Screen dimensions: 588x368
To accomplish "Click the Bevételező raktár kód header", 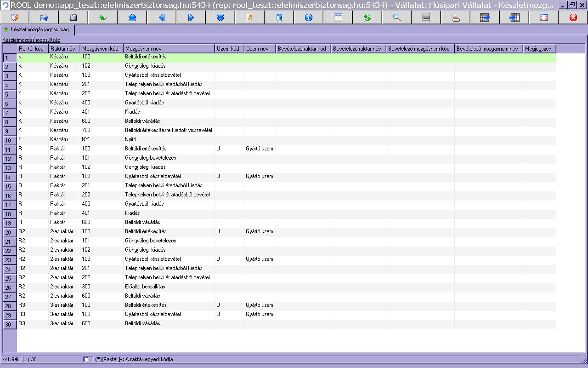I will pos(303,49).
